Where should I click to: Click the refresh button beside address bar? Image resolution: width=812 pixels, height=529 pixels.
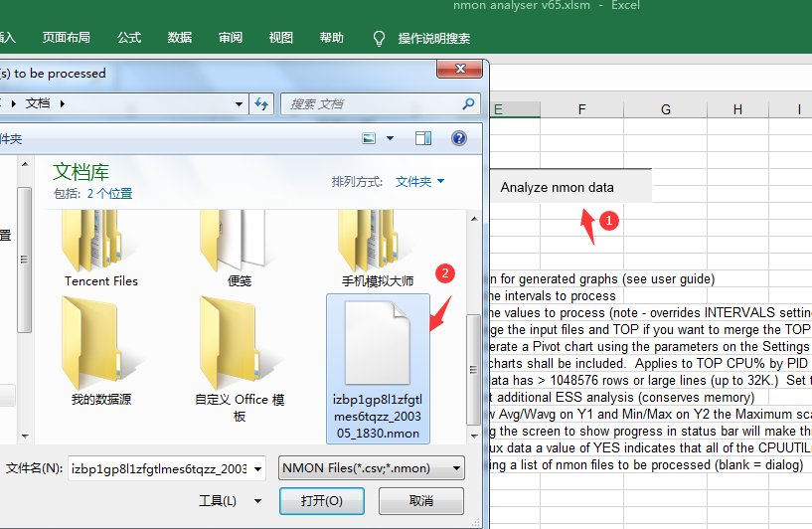pyautogui.click(x=261, y=104)
